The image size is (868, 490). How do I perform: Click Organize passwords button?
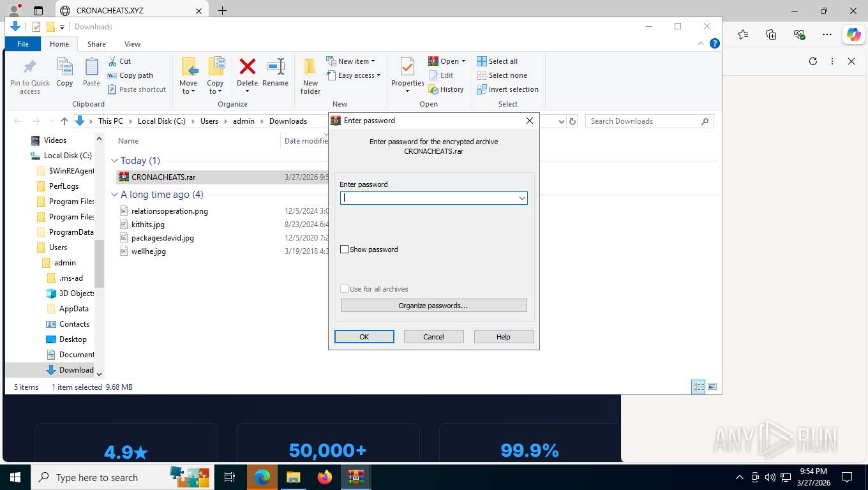(x=433, y=306)
